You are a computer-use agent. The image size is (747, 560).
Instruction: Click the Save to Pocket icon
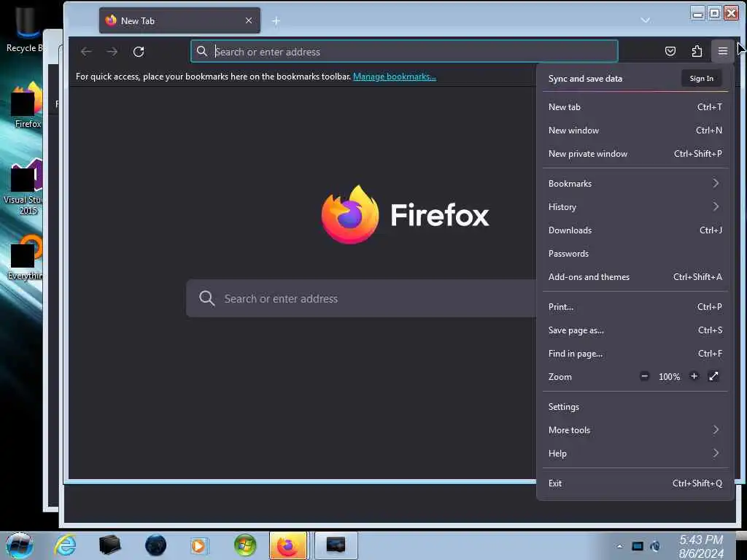tap(670, 52)
